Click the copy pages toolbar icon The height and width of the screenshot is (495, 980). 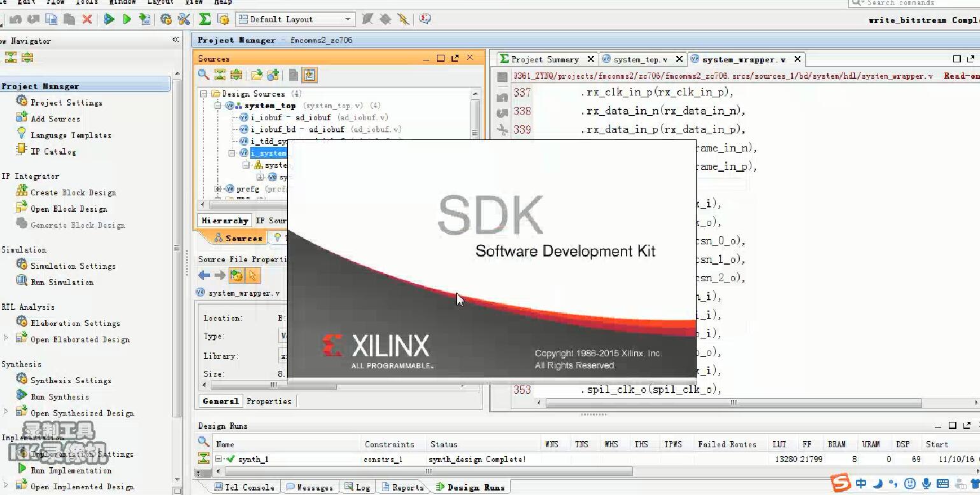pyautogui.click(x=52, y=20)
